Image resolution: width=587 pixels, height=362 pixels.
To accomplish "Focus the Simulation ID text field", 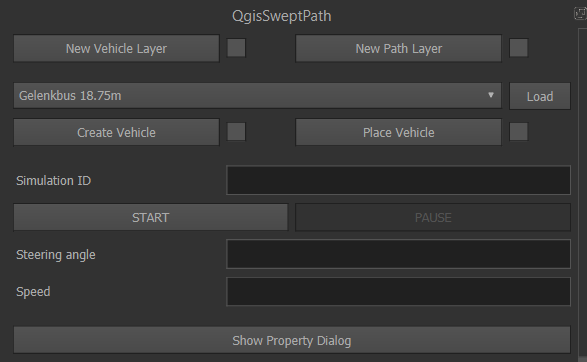I will [398, 180].
